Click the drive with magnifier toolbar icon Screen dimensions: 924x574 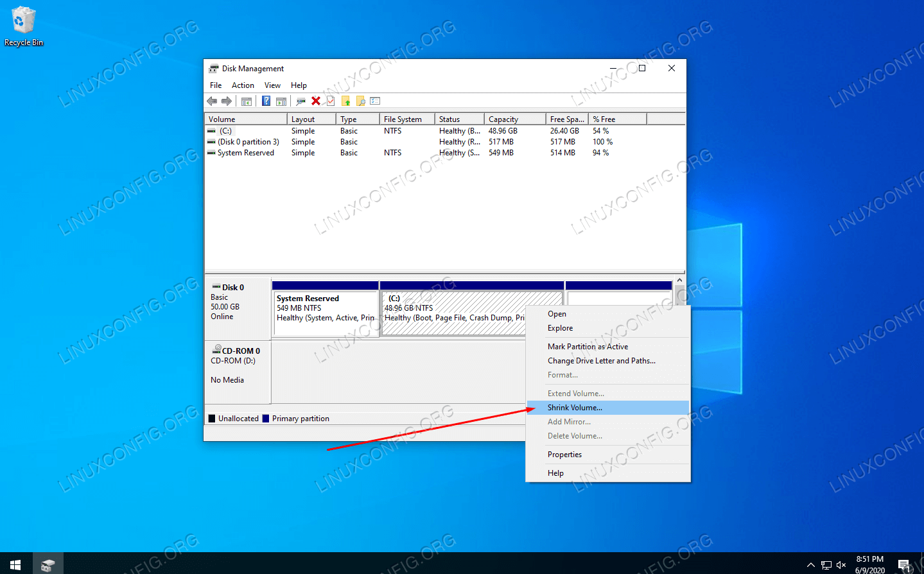click(x=301, y=101)
